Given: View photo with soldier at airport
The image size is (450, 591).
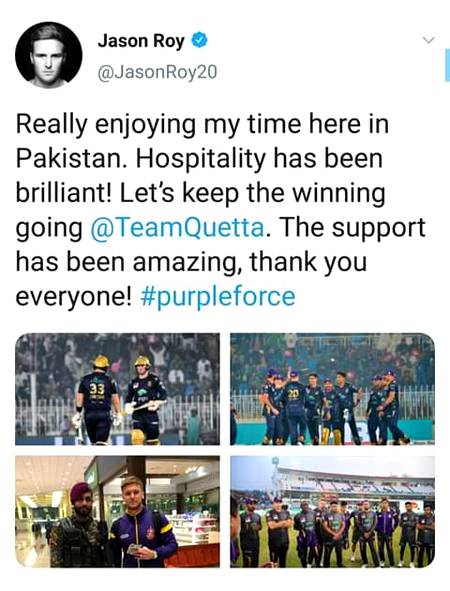Looking at the screenshot, I should (117, 511).
